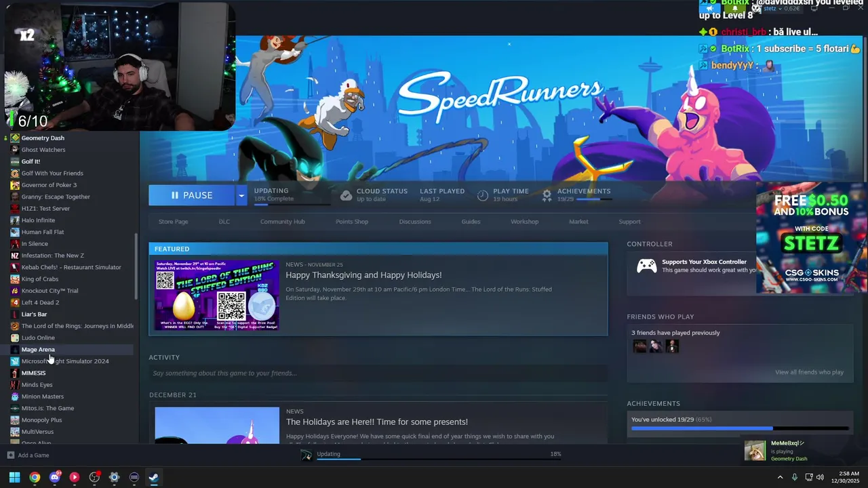Select Geometry Dash in library list
This screenshot has height=488, width=868.
(43, 138)
